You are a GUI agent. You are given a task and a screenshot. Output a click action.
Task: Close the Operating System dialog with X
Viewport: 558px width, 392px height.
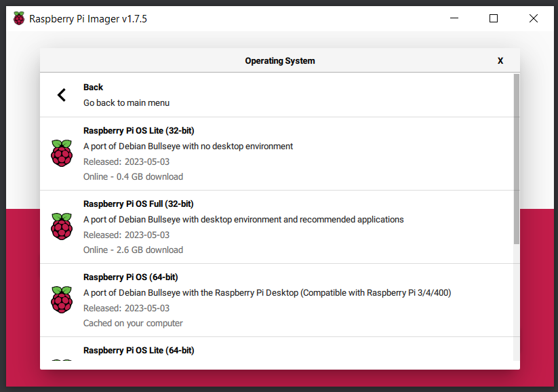[x=500, y=61]
